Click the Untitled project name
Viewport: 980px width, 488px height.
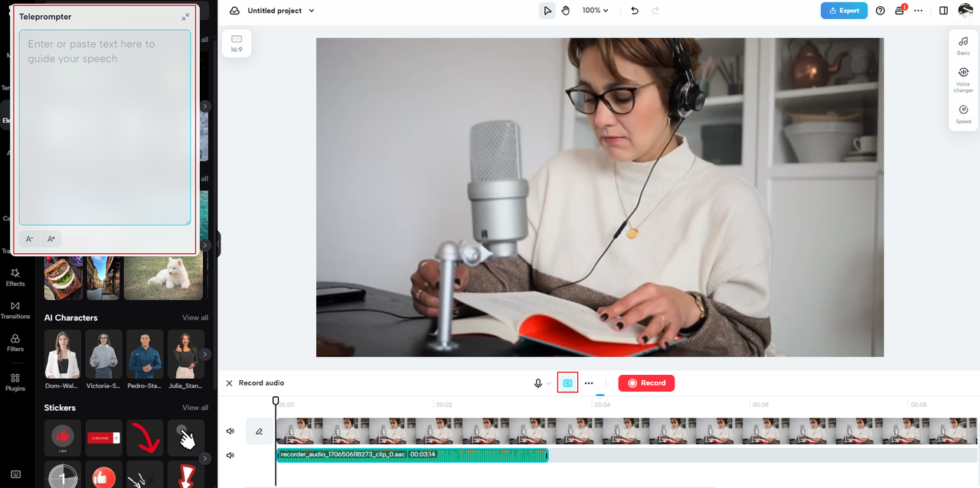[275, 11]
